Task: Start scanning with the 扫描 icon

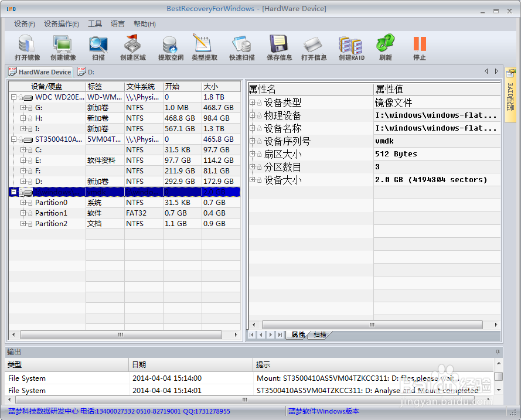Action: pyautogui.click(x=98, y=48)
